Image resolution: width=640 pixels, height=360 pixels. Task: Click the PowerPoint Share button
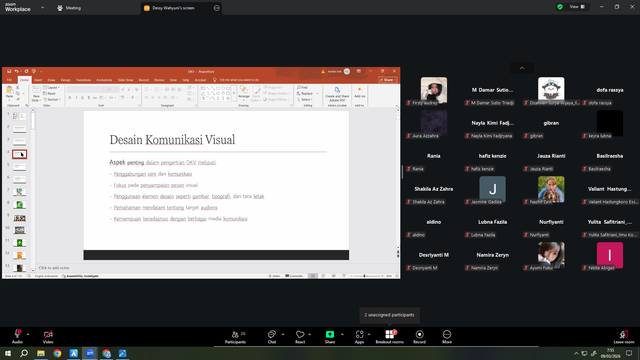388,80
